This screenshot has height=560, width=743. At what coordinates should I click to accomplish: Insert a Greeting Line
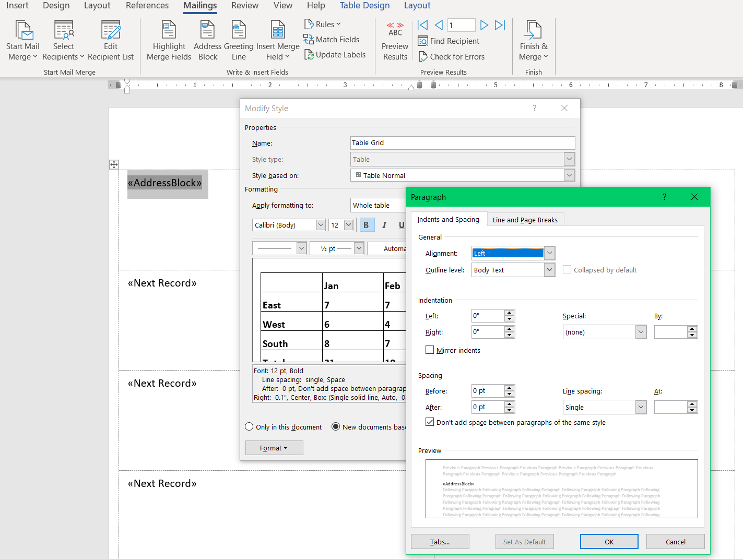click(x=239, y=41)
